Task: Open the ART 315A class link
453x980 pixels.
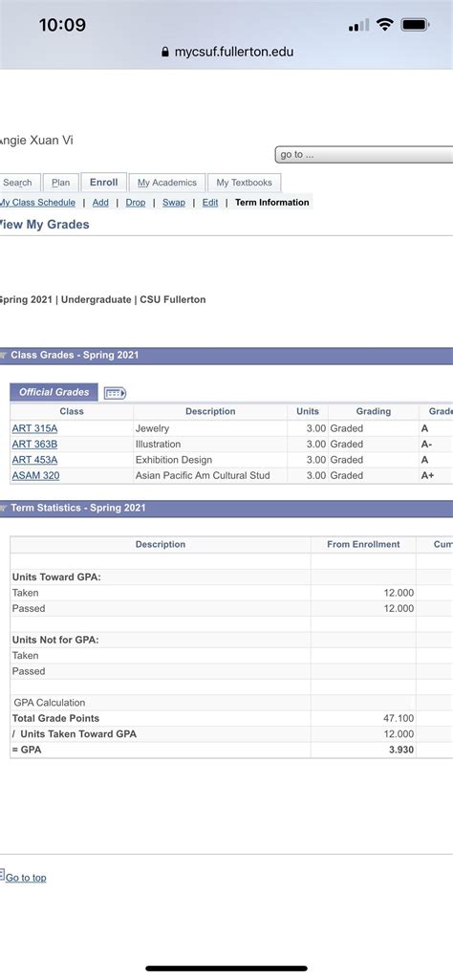Action: [34, 428]
